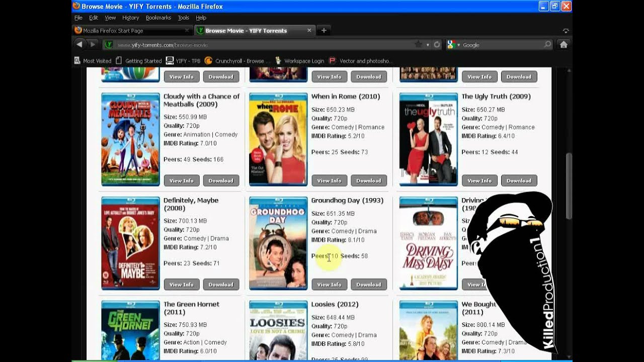
Task: Open the Vector and photoshop bookmark
Action: point(360,61)
